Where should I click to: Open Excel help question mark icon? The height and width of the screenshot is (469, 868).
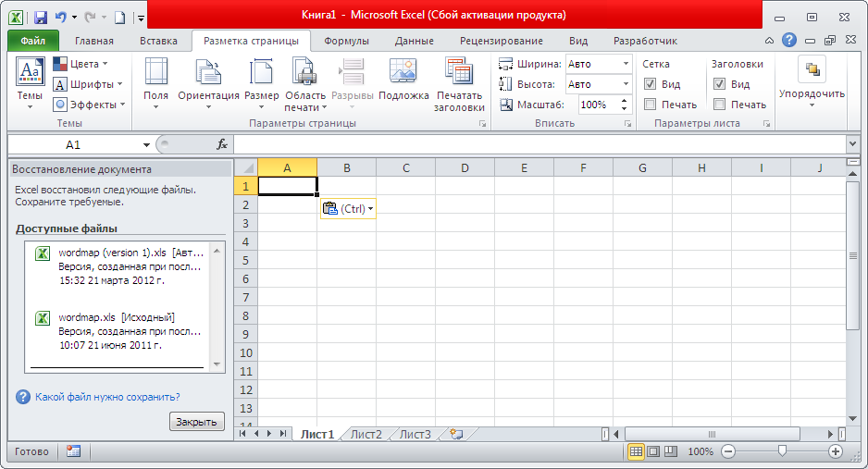point(789,40)
